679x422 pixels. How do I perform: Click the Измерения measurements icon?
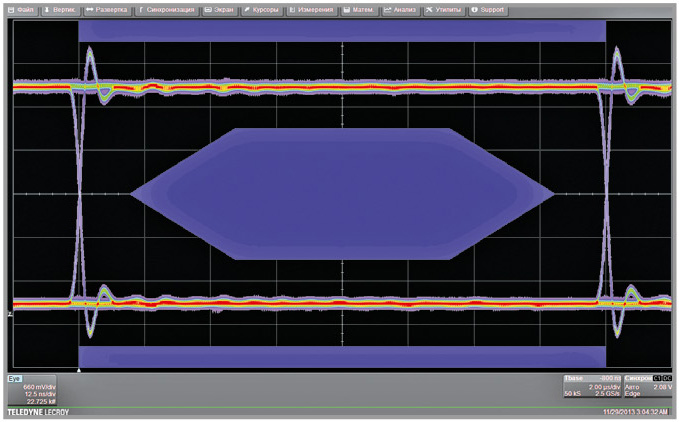(x=292, y=9)
